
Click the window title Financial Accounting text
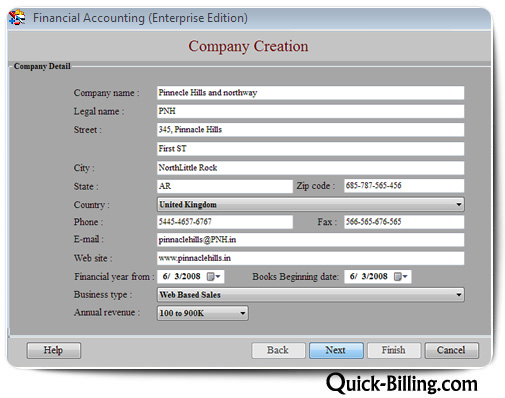[140, 18]
